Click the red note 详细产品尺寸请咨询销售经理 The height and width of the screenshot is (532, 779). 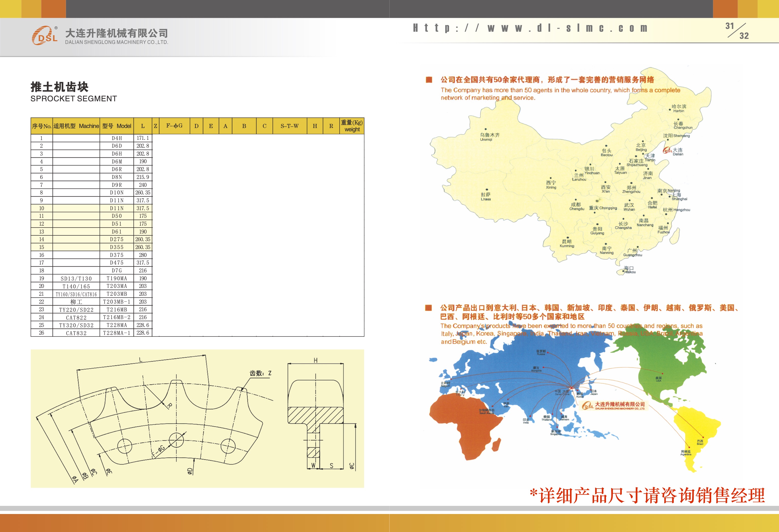click(x=648, y=495)
